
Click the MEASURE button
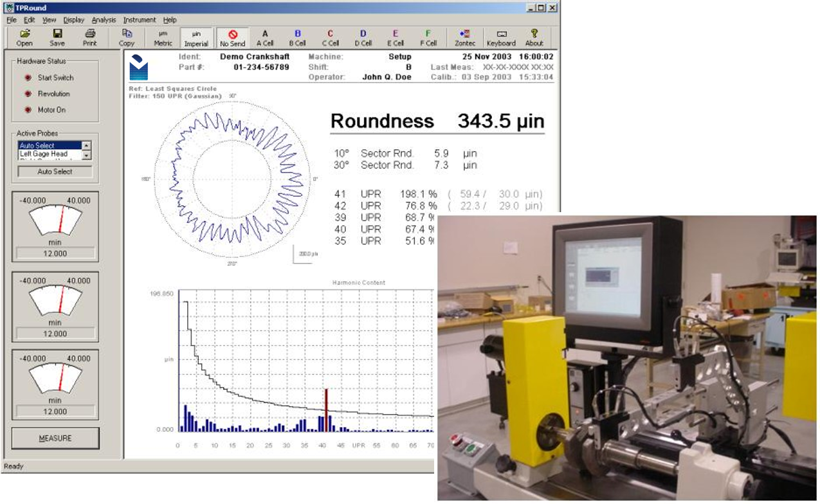pyautogui.click(x=55, y=438)
